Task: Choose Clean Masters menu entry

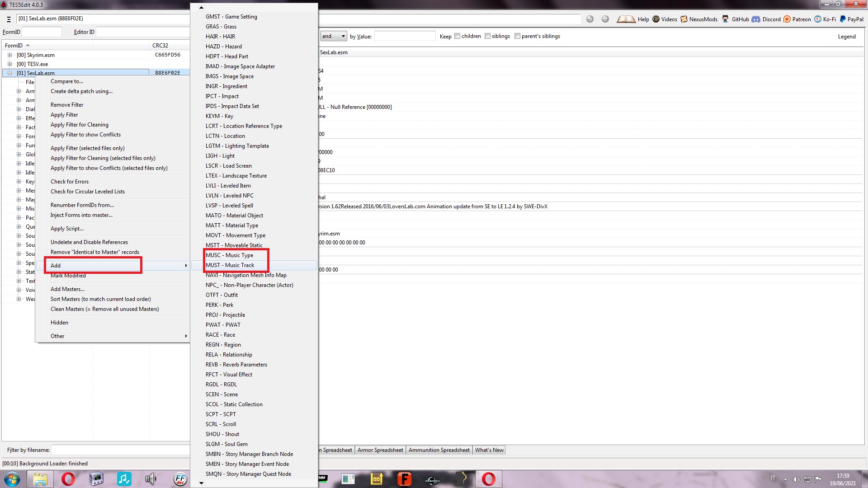Action: (x=105, y=309)
